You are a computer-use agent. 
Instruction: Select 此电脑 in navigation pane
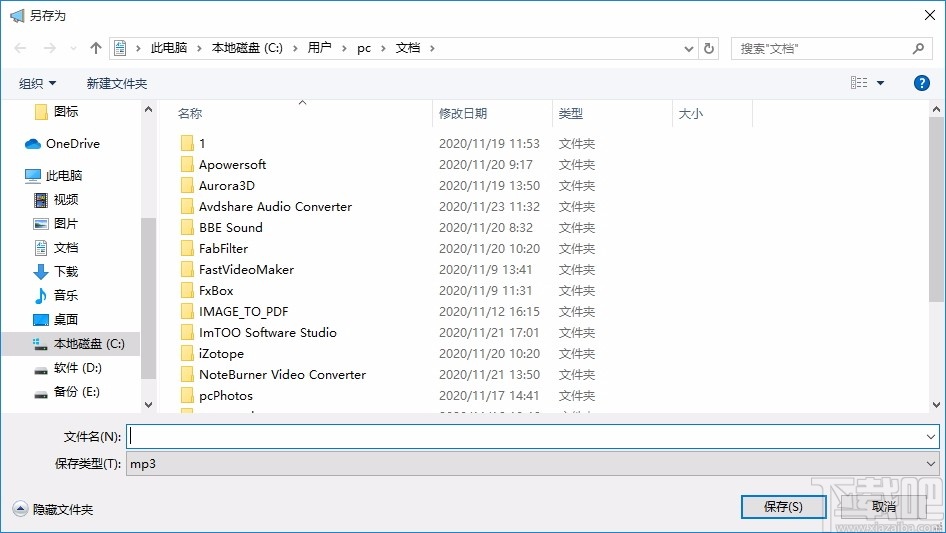click(x=54, y=176)
